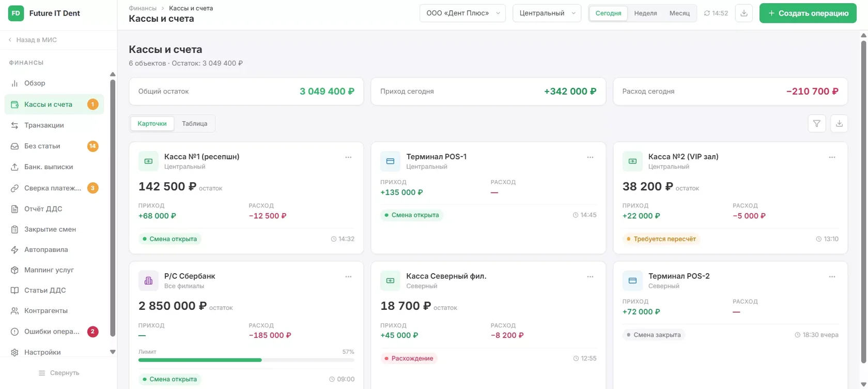Open Кассы и счета menu item
This screenshot has height=389, width=868.
(x=54, y=104)
